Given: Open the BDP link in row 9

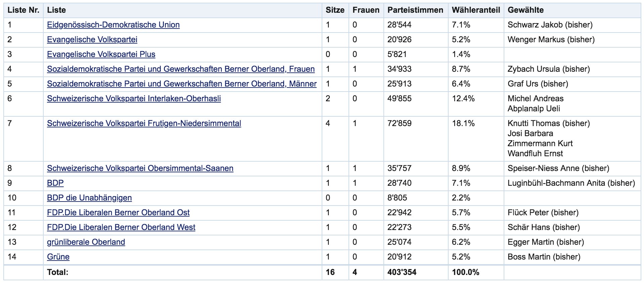Looking at the screenshot, I should (x=55, y=183).
